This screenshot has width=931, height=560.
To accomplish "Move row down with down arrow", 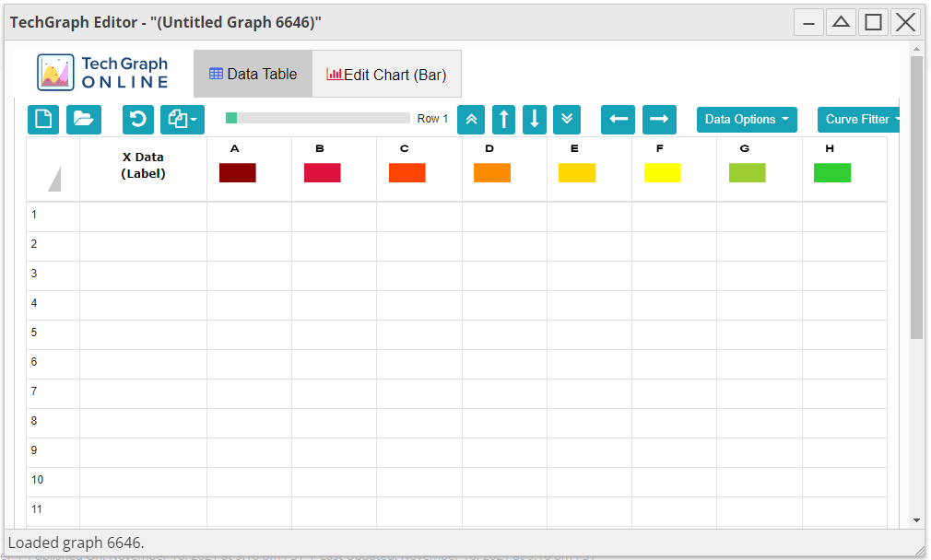I will pos(535,120).
